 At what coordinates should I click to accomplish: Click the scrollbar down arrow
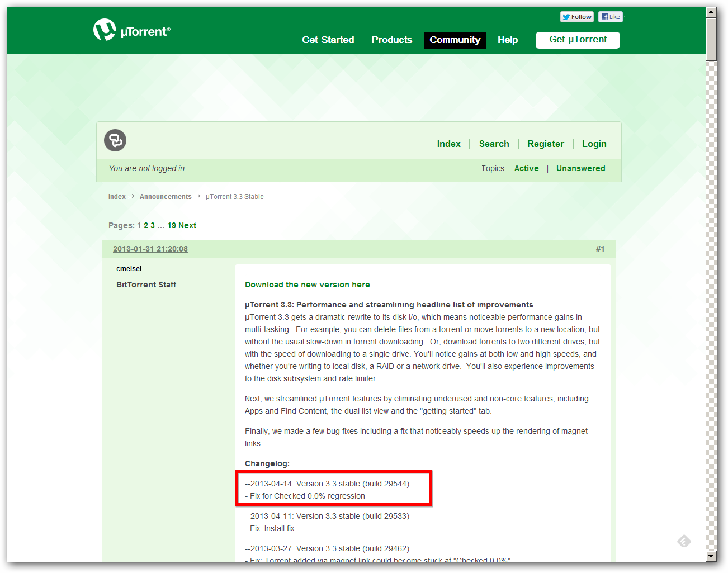coord(711,556)
